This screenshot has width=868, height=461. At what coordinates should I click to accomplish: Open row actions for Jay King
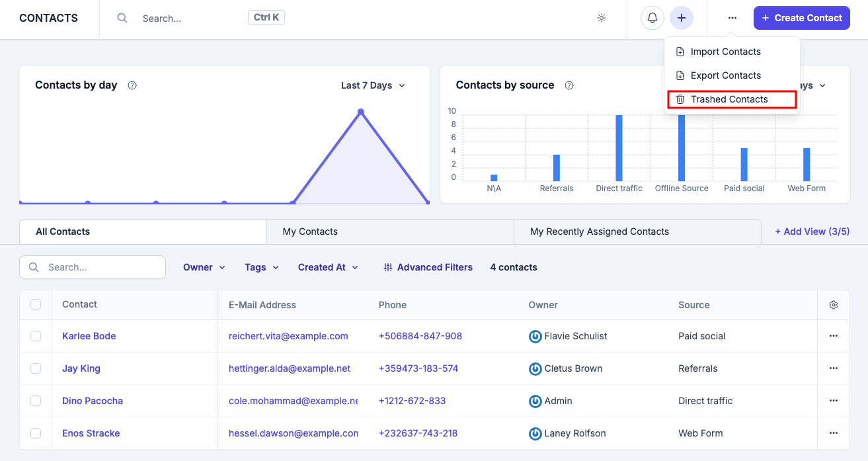pyautogui.click(x=834, y=368)
